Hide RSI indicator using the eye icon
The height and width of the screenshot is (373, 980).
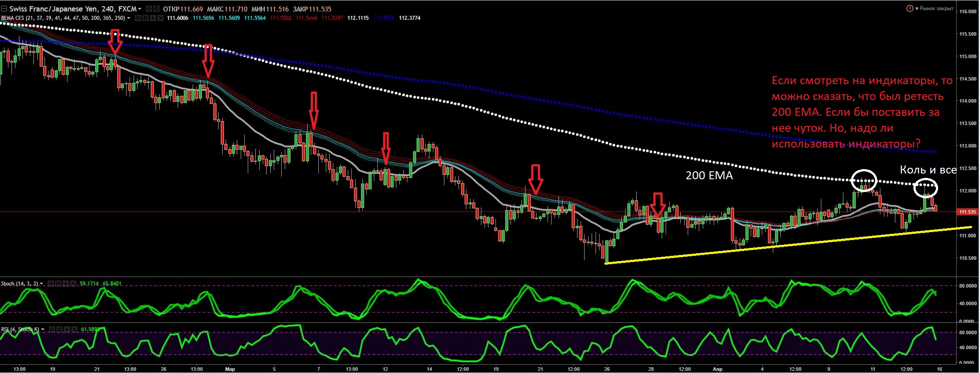52,329
